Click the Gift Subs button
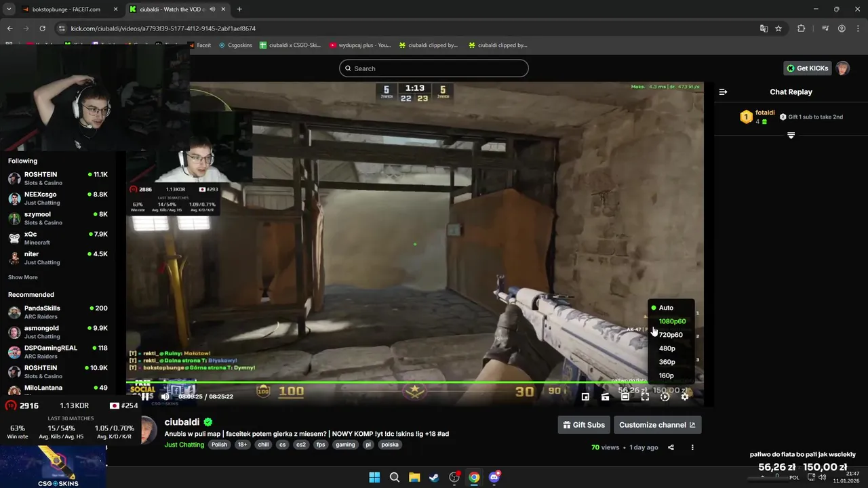 click(x=584, y=425)
